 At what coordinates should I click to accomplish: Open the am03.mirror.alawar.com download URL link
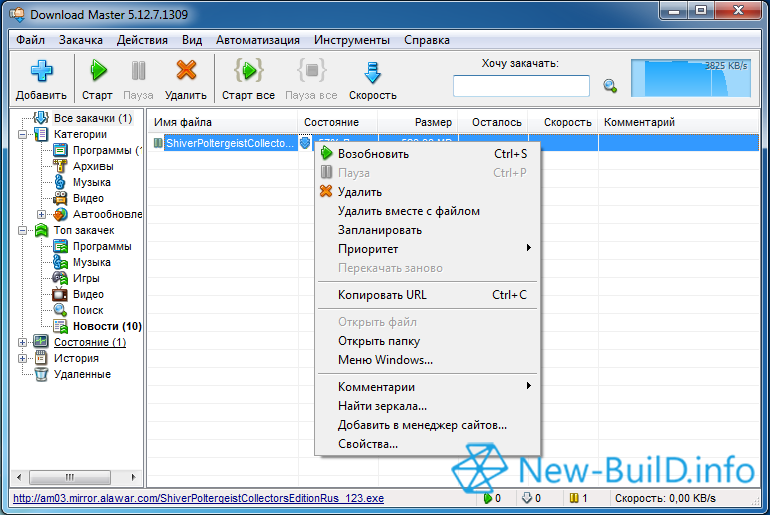point(198,498)
